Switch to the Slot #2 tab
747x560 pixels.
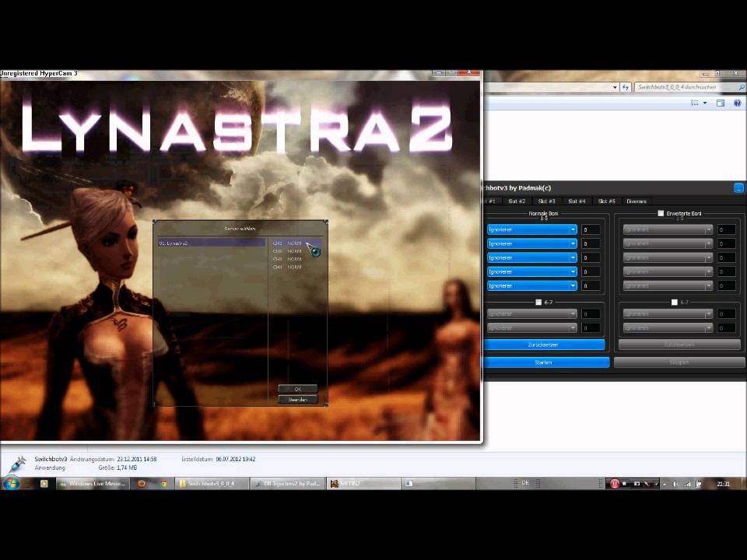(x=517, y=201)
